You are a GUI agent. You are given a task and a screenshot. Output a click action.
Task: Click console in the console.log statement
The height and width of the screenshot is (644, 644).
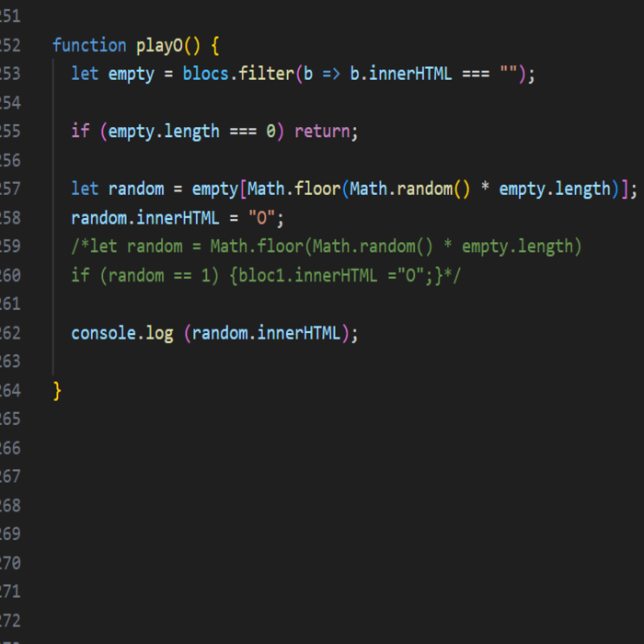103,333
